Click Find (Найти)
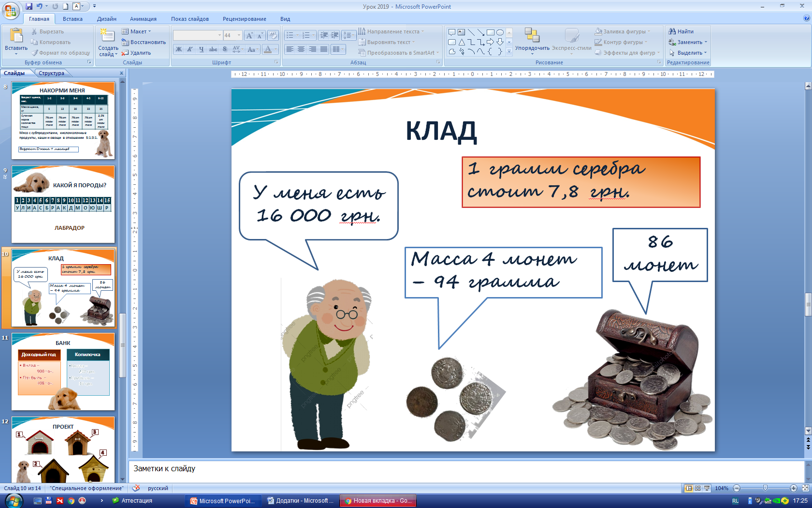The image size is (812, 508). coord(681,31)
